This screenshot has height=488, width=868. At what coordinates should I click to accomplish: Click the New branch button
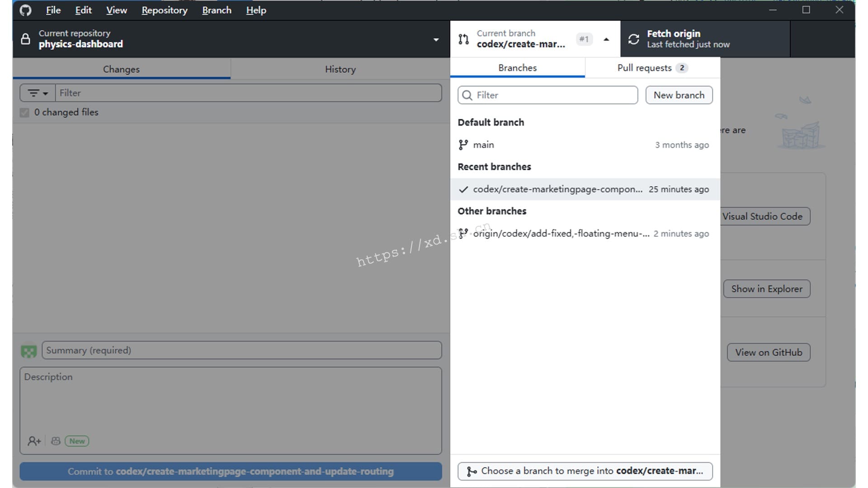(679, 95)
